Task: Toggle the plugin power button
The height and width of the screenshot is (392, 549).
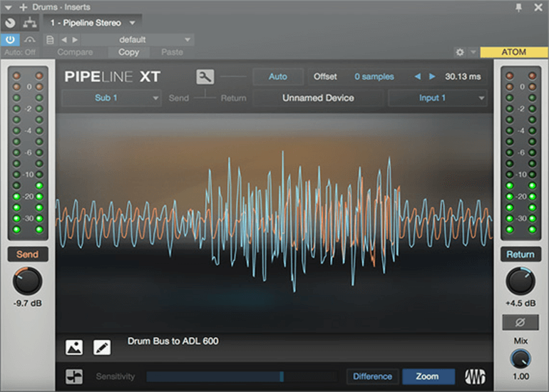Action: pos(11,40)
